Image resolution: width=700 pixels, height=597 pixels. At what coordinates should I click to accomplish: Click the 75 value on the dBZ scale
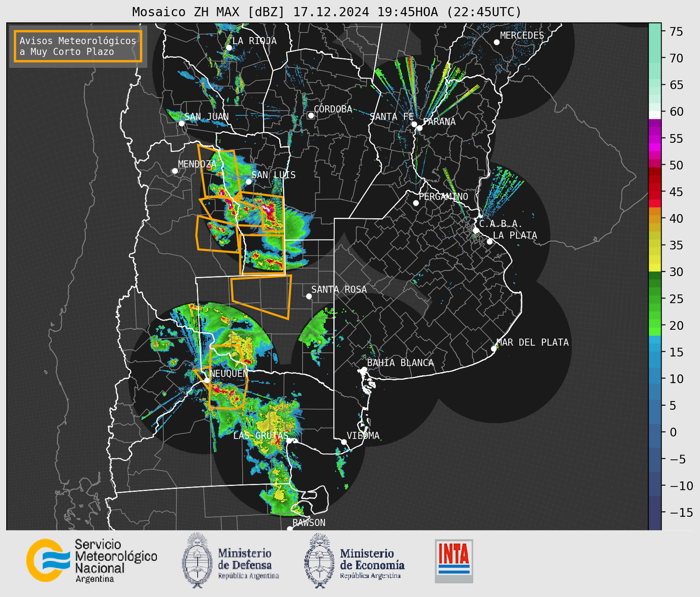tap(676, 32)
